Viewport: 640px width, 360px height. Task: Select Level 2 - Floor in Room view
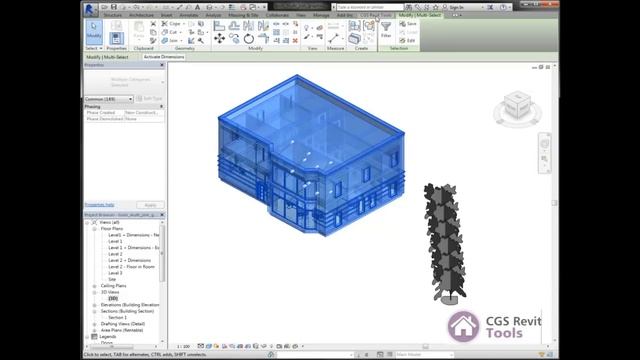point(131,267)
